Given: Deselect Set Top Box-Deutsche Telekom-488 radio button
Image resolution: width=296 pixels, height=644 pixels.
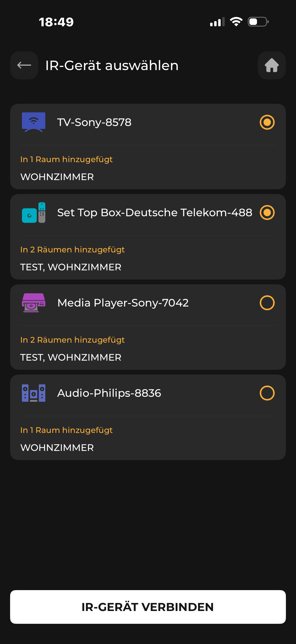Looking at the screenshot, I should 267,212.
